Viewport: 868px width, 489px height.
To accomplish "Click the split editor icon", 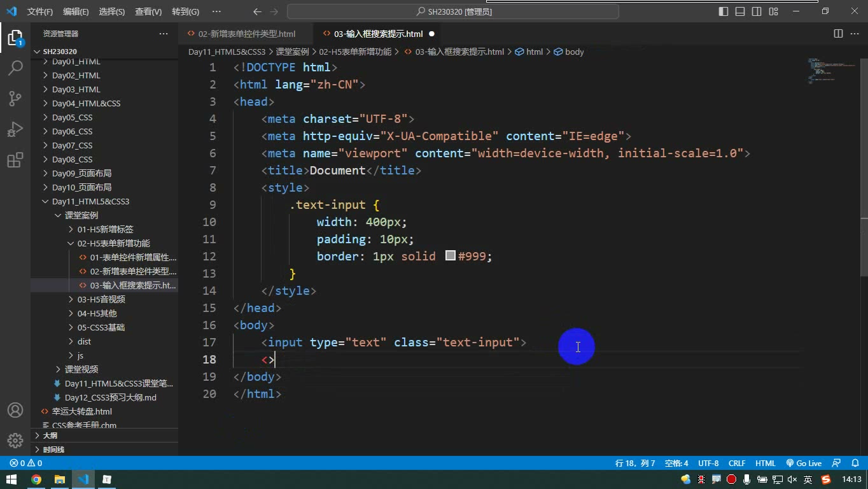I will click(838, 34).
